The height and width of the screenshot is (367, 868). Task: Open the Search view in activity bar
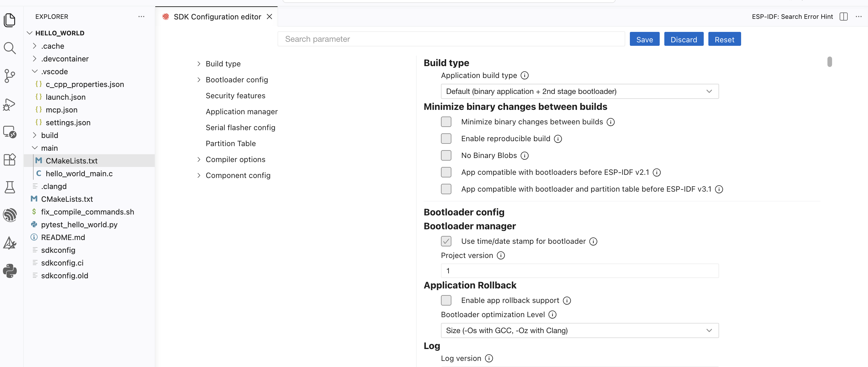point(10,48)
